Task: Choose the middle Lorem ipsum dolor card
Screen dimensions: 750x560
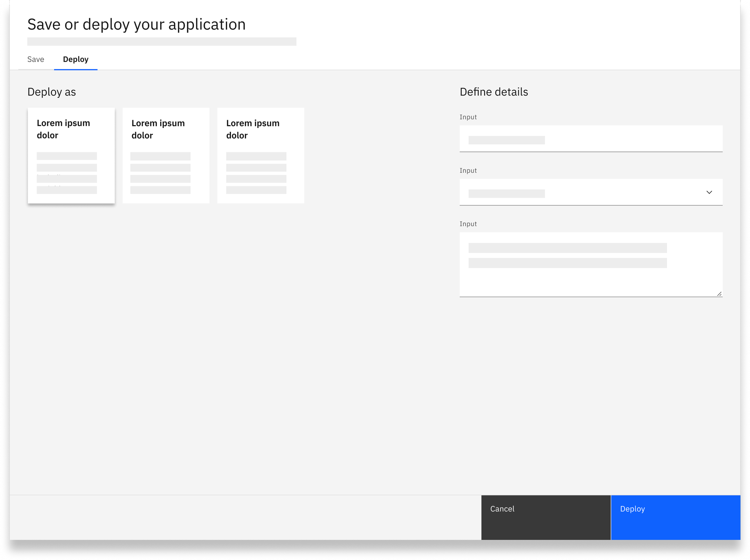Action: click(166, 156)
